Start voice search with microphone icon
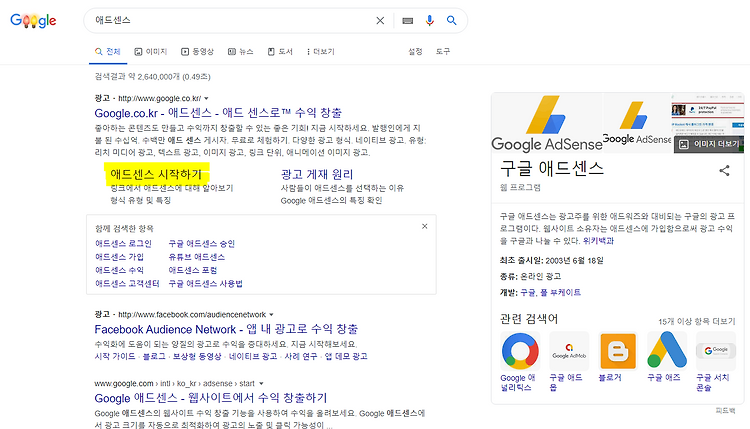 (x=430, y=21)
